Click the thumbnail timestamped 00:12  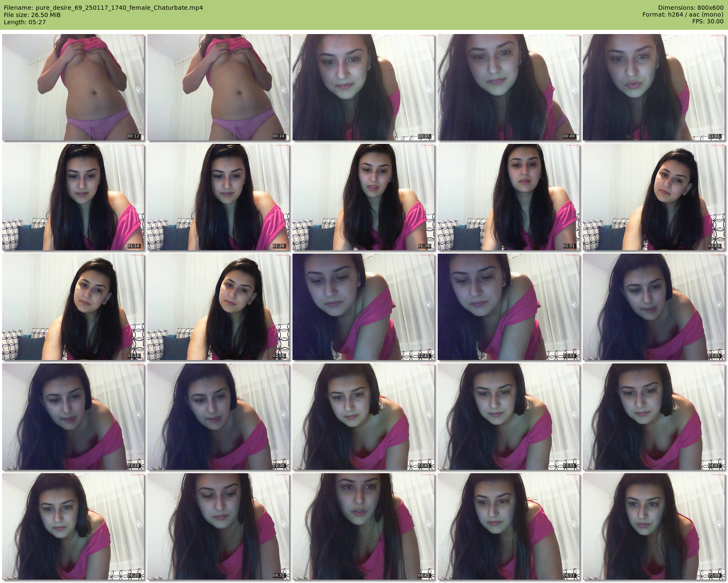(x=73, y=87)
